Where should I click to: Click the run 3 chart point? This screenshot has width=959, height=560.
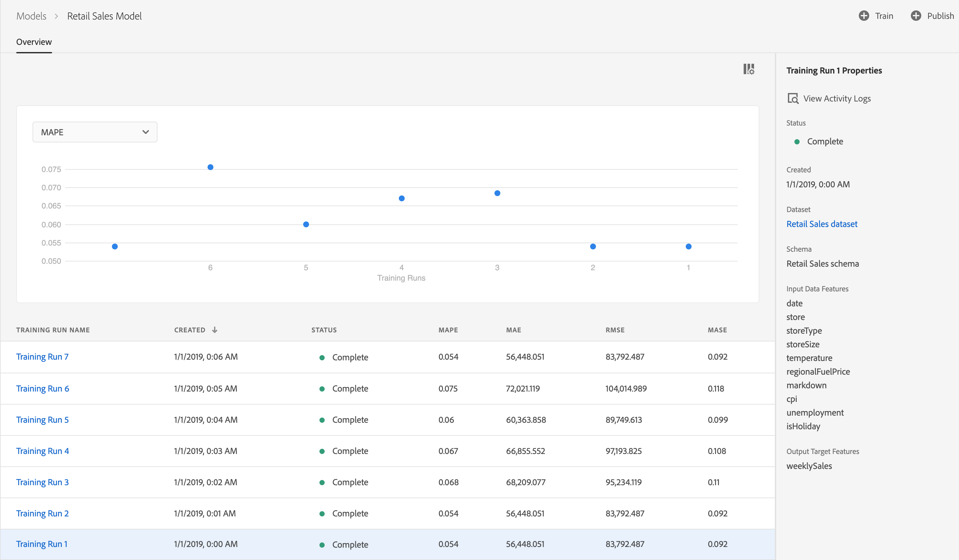pyautogui.click(x=497, y=193)
